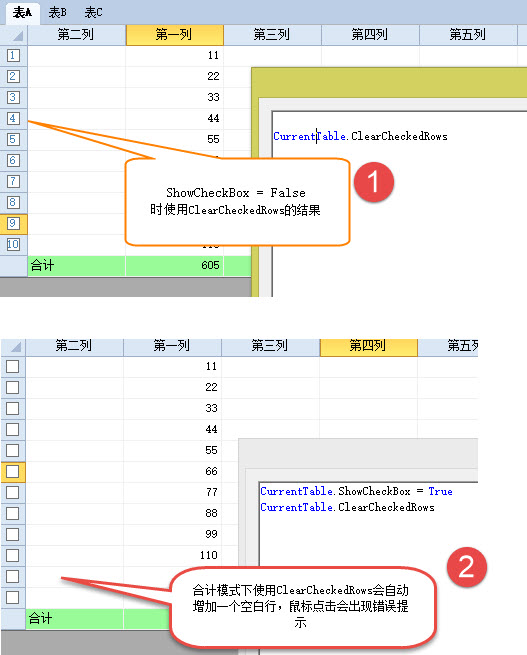Click cell 88 in the checkbox table
Screen dimensions: 527x655
[172, 514]
